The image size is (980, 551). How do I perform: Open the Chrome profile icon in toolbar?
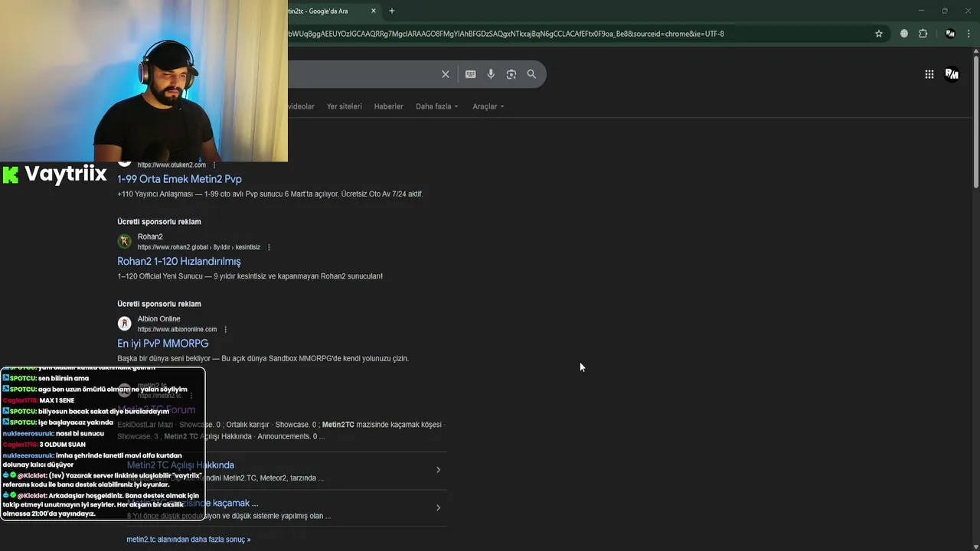point(950,34)
